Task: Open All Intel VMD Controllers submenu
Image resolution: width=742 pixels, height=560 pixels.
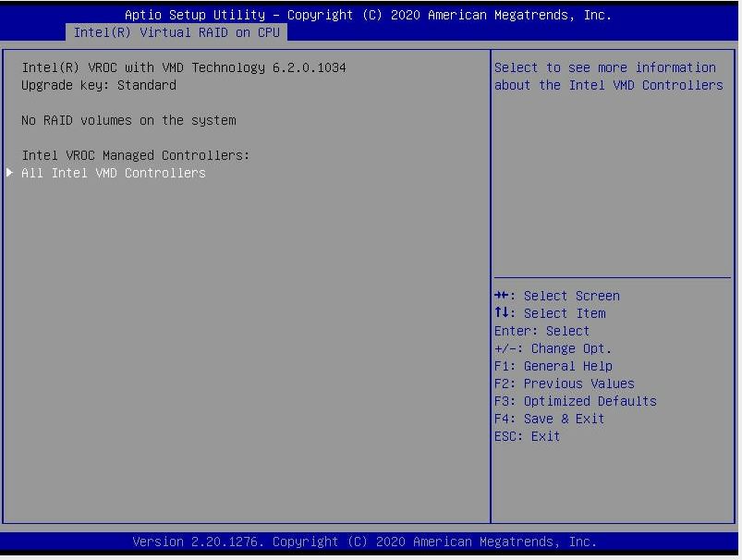Action: [x=114, y=173]
